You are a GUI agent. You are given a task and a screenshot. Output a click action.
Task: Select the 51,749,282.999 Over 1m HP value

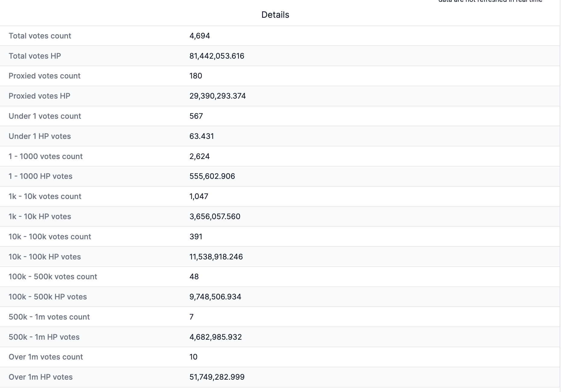click(217, 377)
